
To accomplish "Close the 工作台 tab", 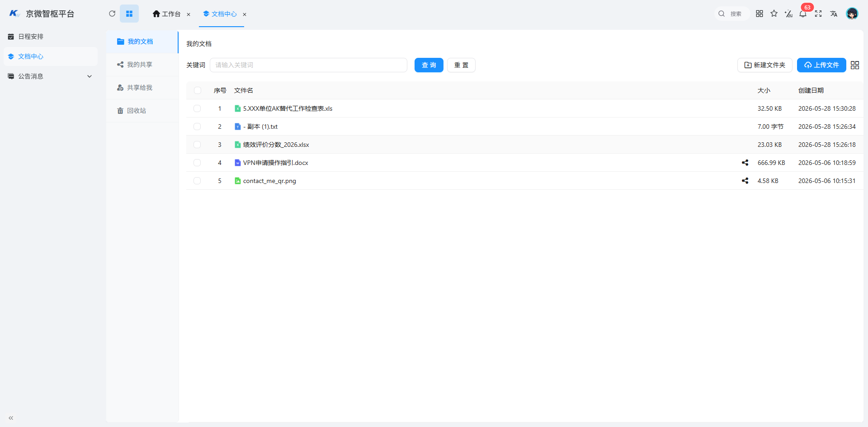I will (x=189, y=14).
